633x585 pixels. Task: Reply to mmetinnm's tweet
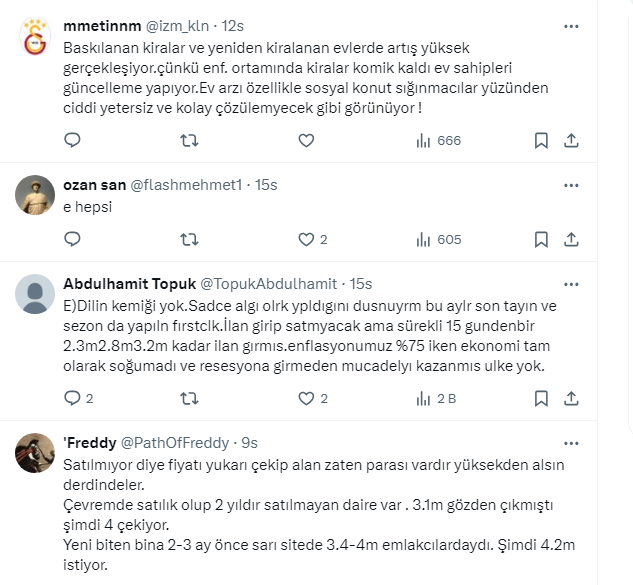tap(72, 141)
